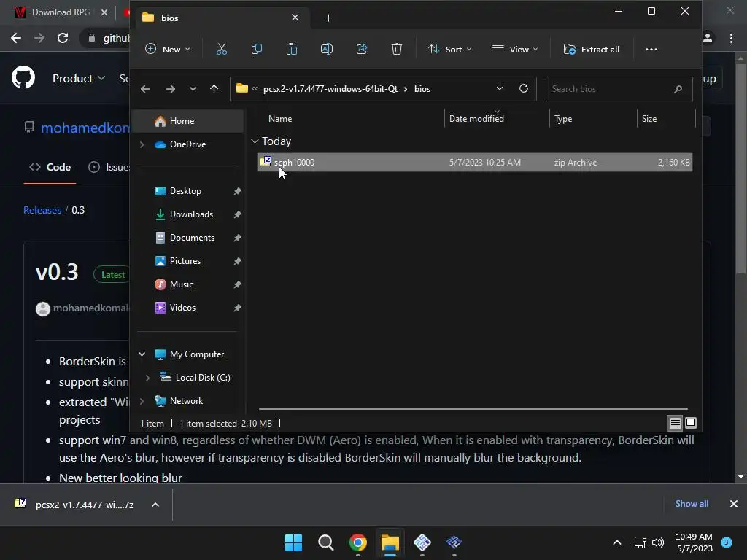
Task: Close the bios Explorer tab
Action: 295,17
